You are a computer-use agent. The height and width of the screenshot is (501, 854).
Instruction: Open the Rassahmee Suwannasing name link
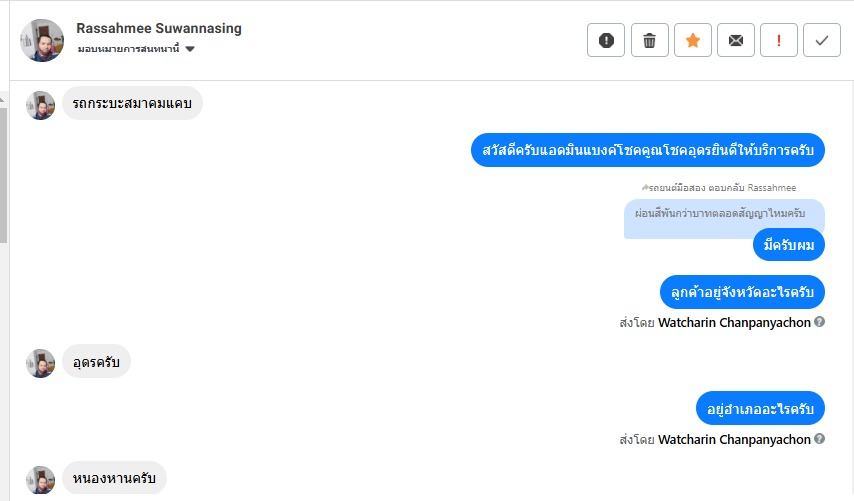tap(158, 28)
